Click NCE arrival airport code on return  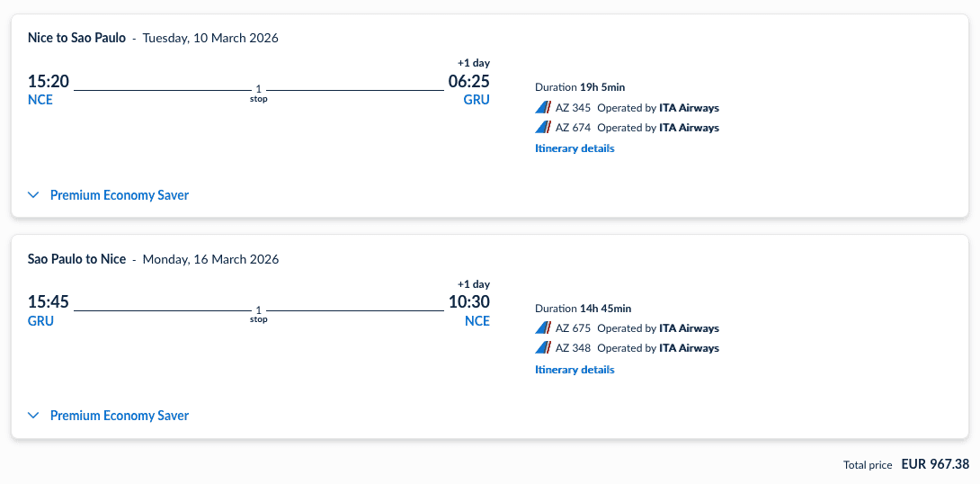tap(477, 320)
